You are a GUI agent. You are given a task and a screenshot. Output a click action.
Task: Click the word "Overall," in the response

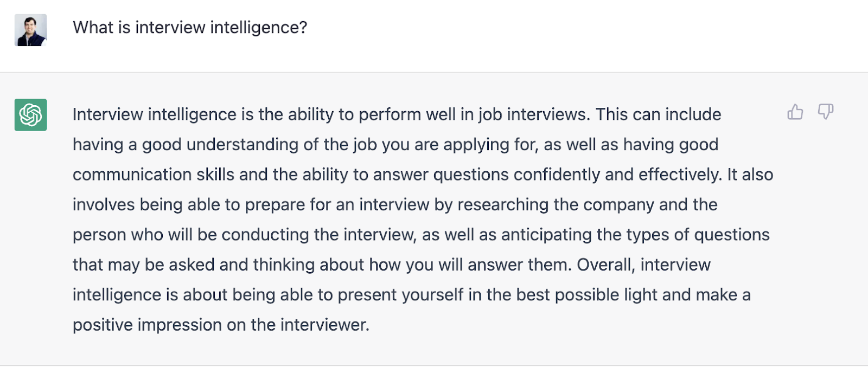click(x=605, y=265)
